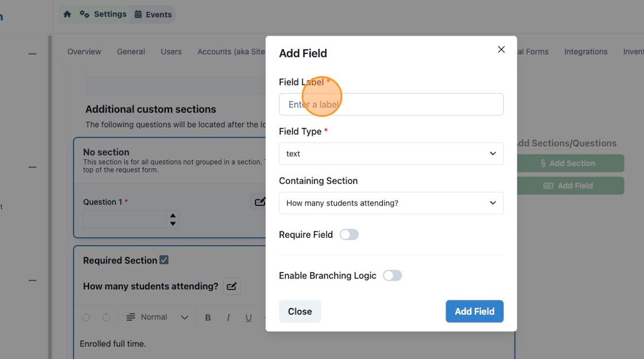644x359 pixels.
Task: Click the Field Label input box
Action: click(391, 104)
